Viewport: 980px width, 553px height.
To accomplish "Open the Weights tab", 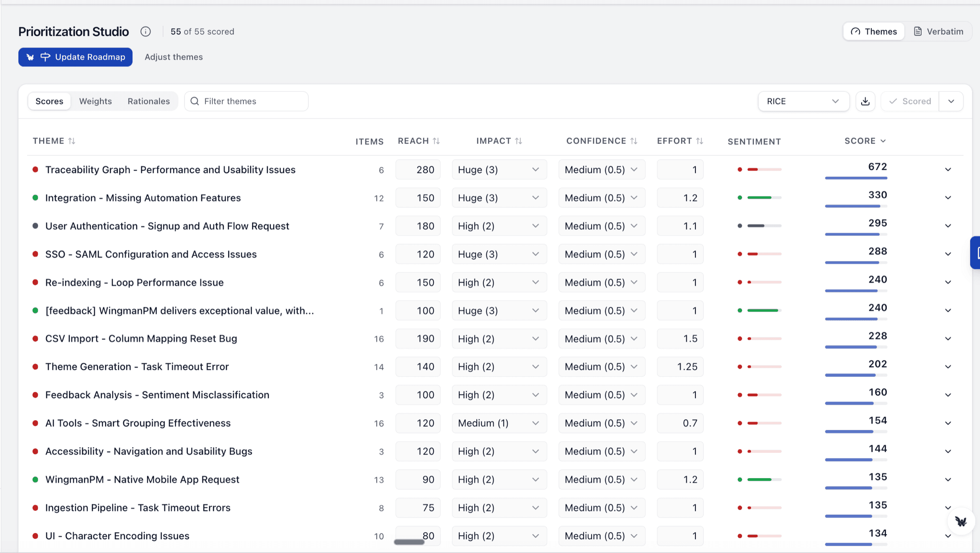I will [95, 102].
